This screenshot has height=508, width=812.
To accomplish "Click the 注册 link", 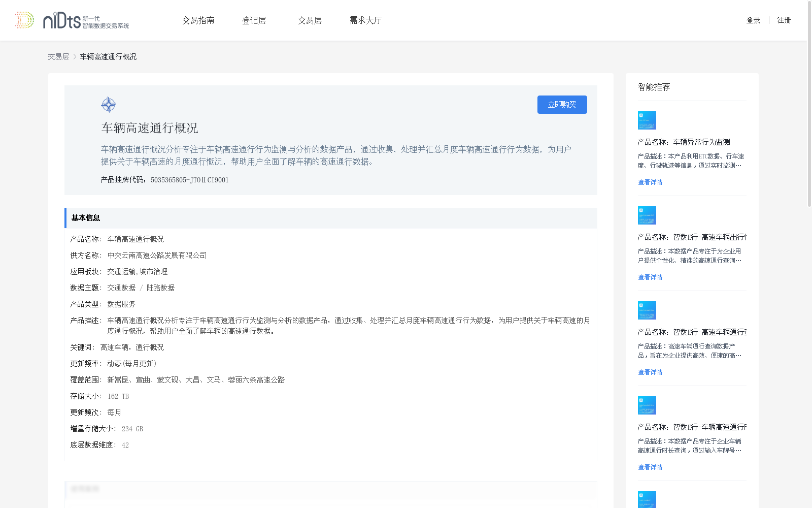I will [x=784, y=20].
